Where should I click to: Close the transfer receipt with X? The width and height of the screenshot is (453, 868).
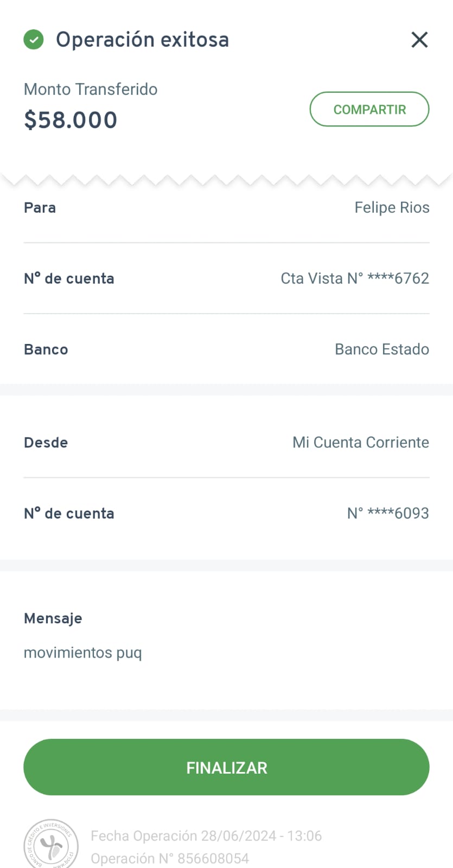(x=419, y=40)
